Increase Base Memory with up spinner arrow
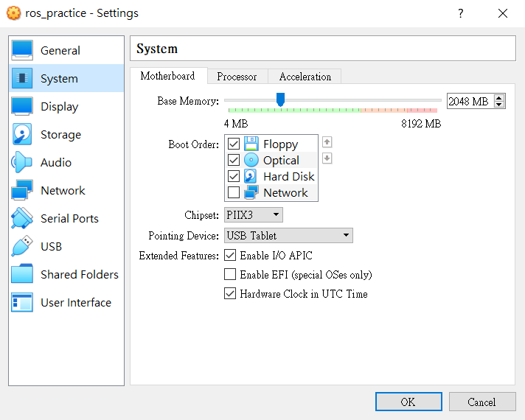This screenshot has width=525, height=420. point(499,98)
